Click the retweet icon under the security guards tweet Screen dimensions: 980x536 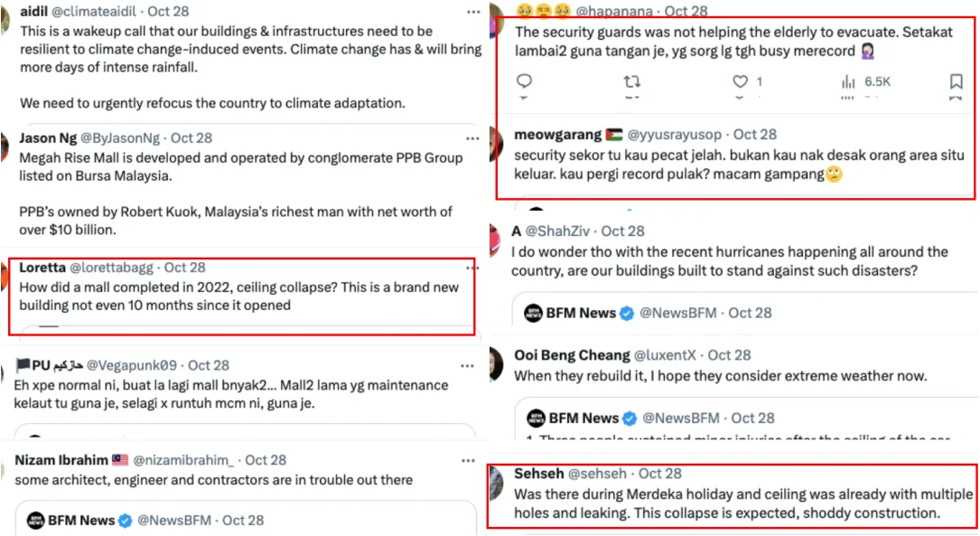[x=631, y=82]
